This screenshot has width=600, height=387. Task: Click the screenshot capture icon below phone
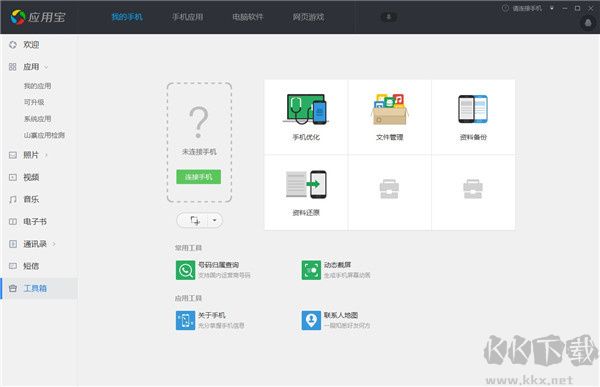point(195,220)
